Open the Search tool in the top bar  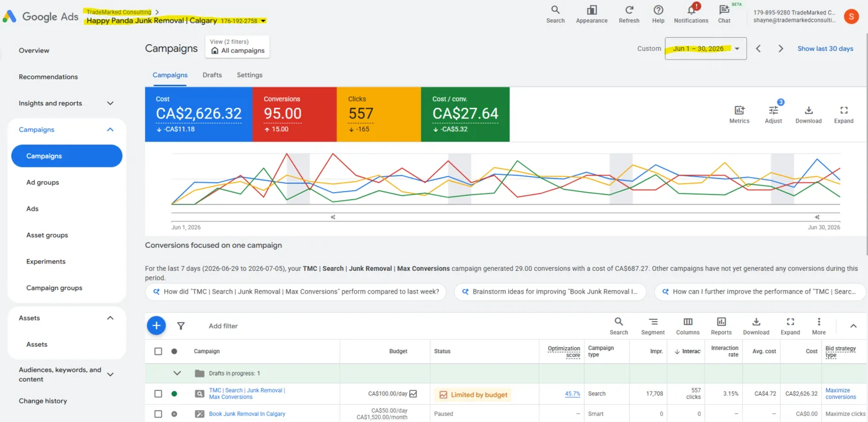(555, 14)
